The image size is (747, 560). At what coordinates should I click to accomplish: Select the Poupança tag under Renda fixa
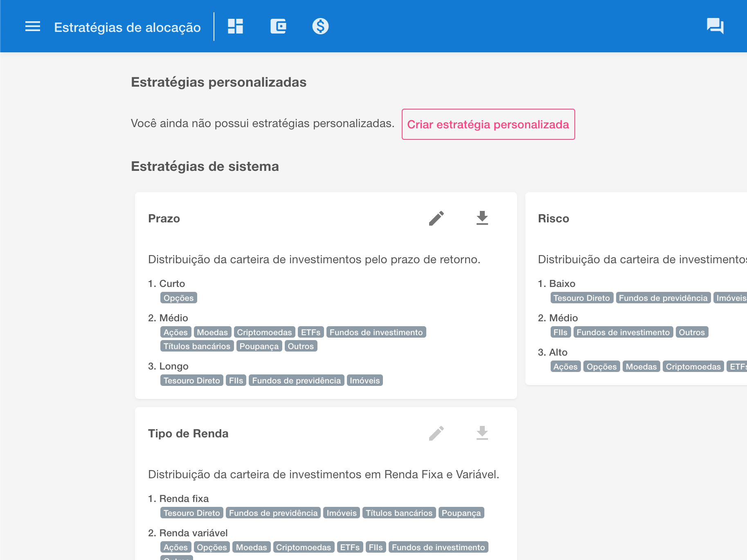point(461,513)
